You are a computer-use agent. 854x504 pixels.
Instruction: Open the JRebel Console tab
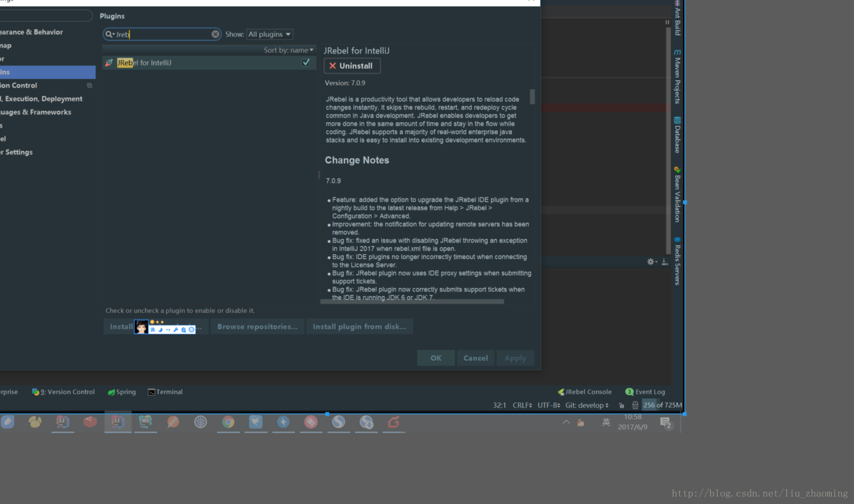pos(585,392)
